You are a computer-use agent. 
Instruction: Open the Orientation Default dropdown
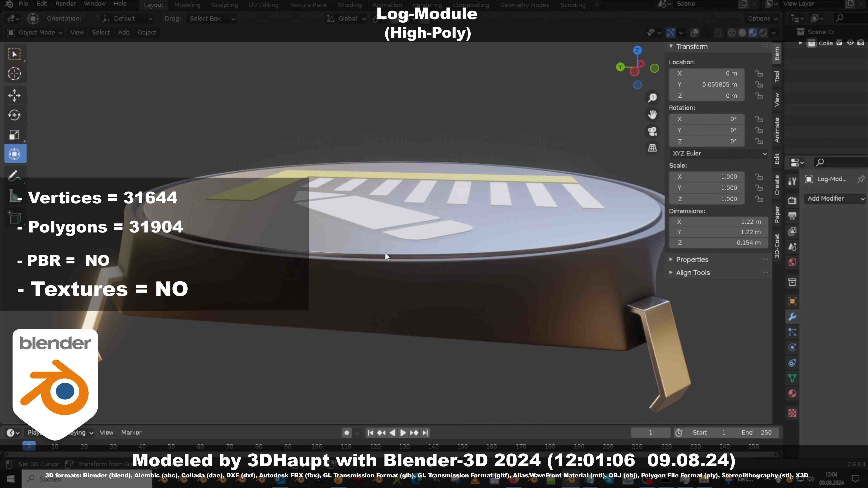coord(127,19)
